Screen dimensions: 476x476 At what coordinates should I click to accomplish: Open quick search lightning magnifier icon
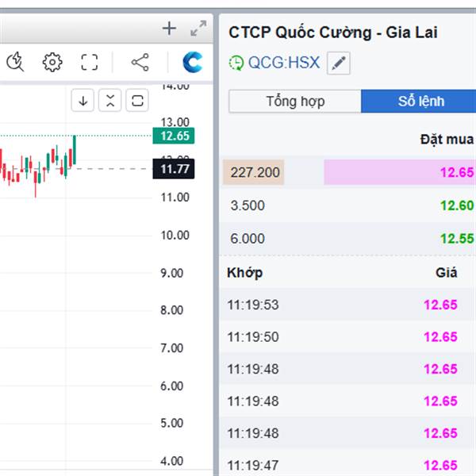point(15,62)
